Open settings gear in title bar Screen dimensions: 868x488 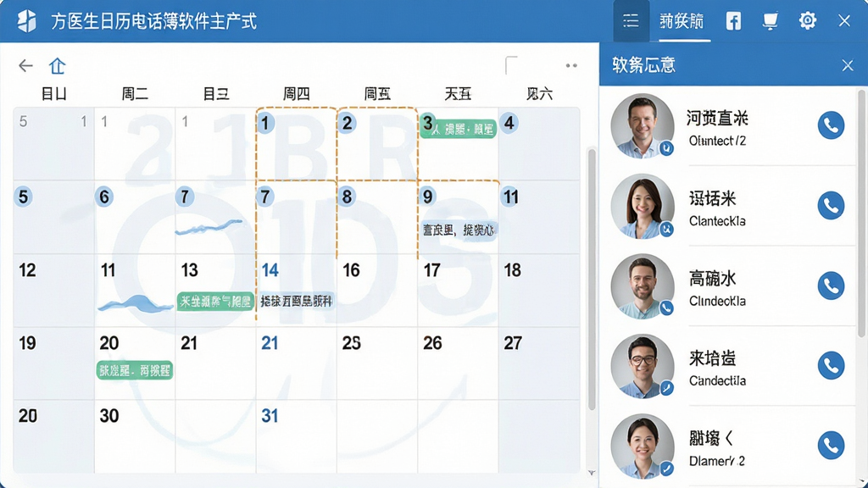pos(808,20)
